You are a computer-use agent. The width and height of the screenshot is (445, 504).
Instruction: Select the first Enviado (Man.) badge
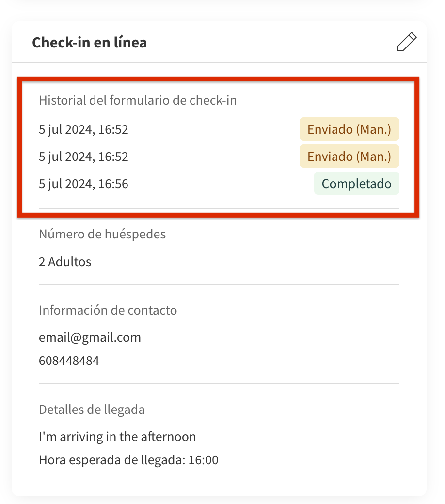tap(349, 129)
